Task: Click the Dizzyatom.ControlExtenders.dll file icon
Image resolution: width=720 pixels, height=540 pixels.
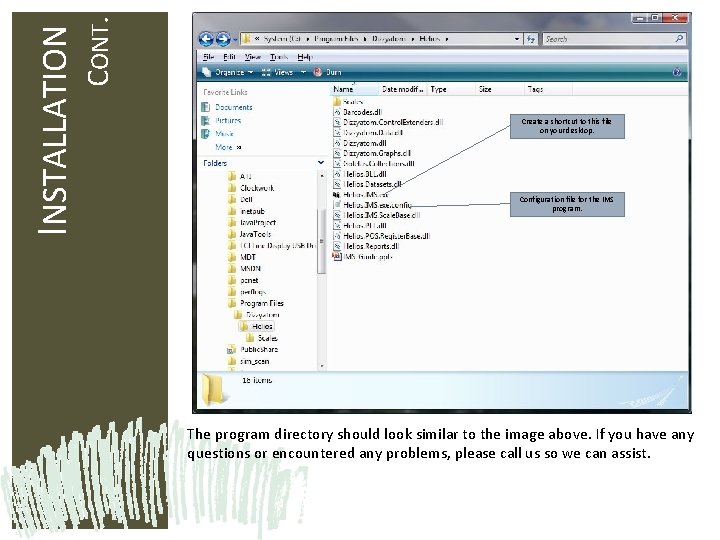Action: pos(337,122)
